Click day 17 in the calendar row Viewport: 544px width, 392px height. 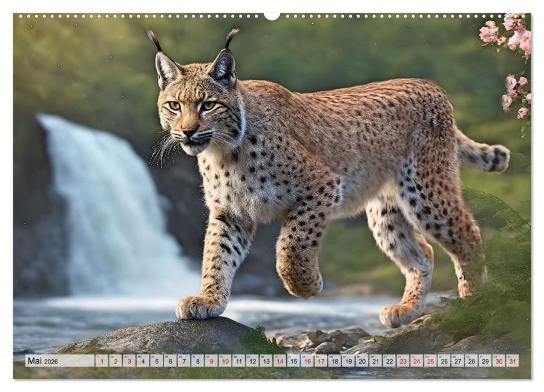click(x=321, y=361)
